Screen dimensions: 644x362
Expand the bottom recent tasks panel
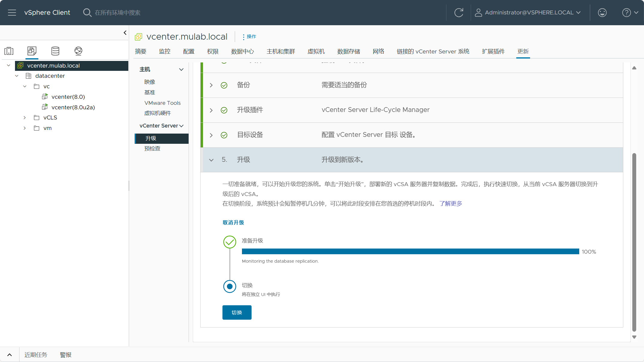click(x=10, y=355)
